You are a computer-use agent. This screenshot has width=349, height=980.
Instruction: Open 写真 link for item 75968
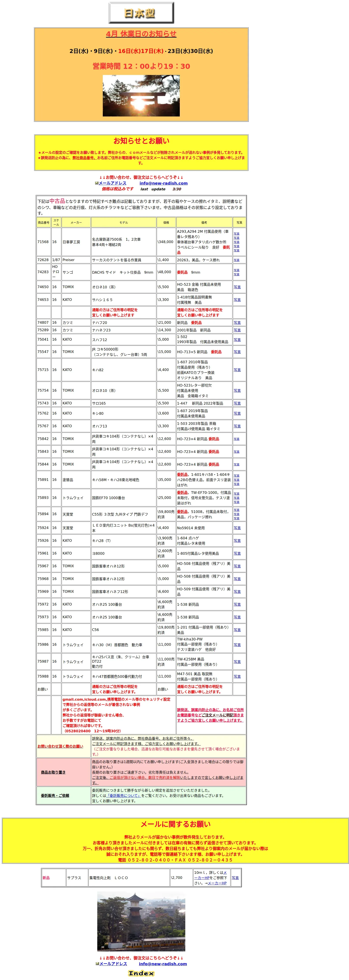pyautogui.click(x=237, y=579)
